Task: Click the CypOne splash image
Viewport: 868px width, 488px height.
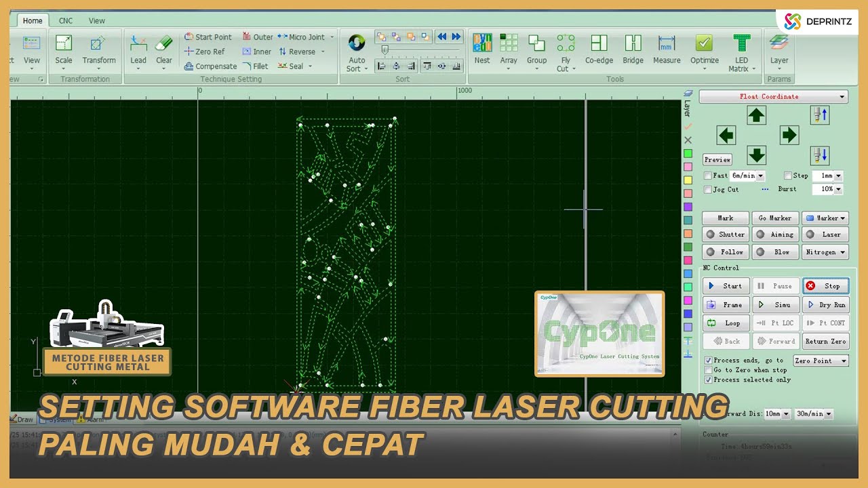Action: click(599, 333)
